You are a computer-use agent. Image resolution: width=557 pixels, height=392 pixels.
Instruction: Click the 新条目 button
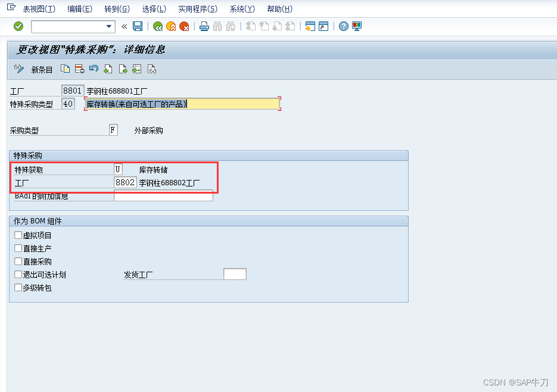coord(42,70)
